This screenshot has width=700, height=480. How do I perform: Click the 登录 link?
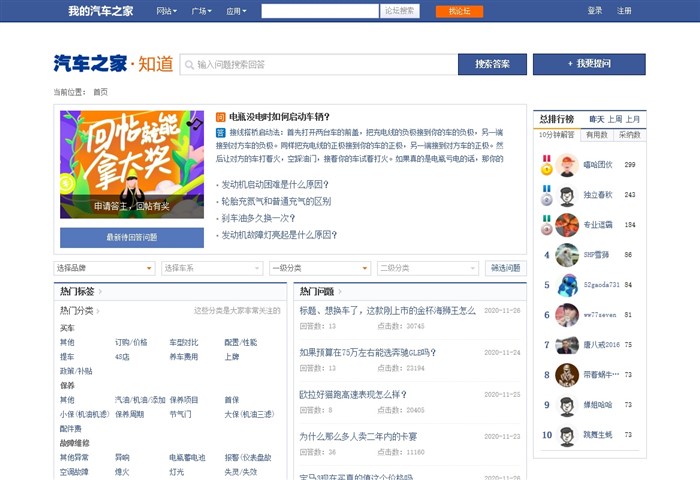pos(595,11)
